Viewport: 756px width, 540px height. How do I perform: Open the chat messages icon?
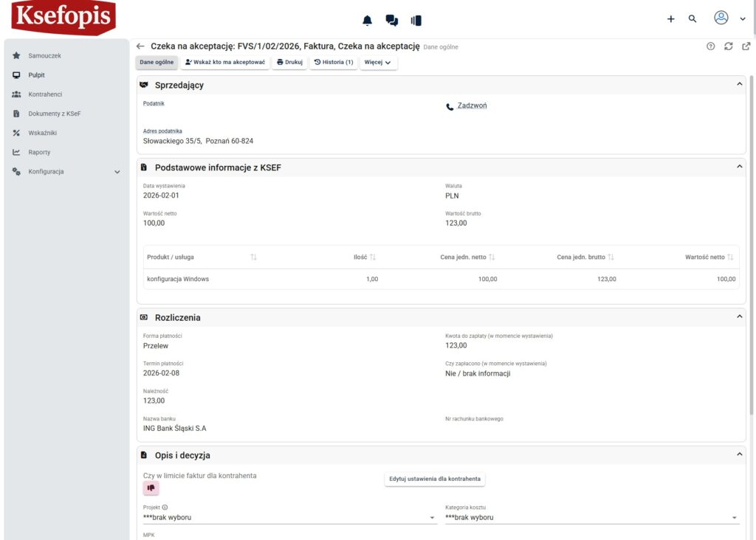[392, 20]
